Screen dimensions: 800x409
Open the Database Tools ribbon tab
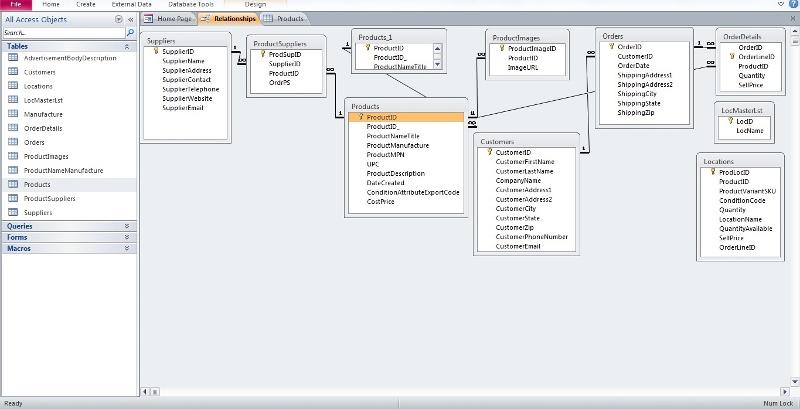[190, 5]
